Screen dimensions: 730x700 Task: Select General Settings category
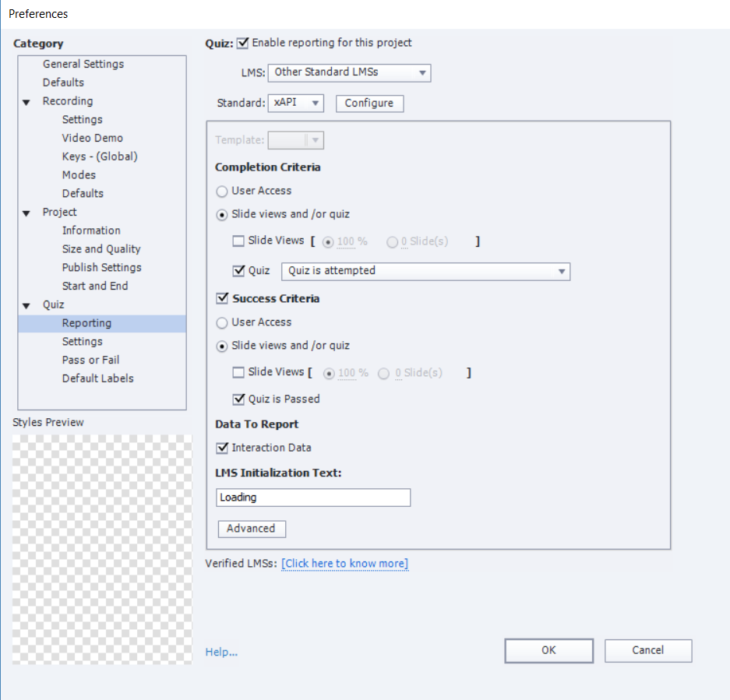coord(83,64)
